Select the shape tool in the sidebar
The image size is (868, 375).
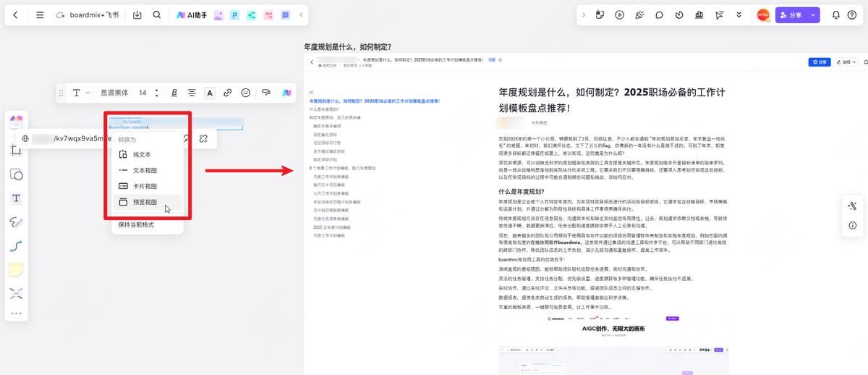pos(16,174)
